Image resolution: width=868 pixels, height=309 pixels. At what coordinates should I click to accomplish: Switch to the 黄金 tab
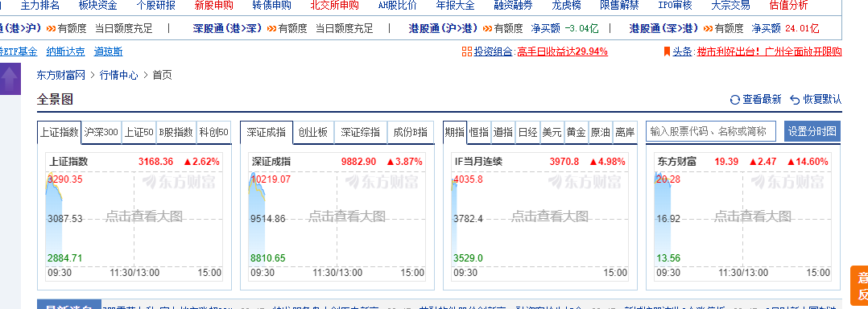pyautogui.click(x=577, y=133)
